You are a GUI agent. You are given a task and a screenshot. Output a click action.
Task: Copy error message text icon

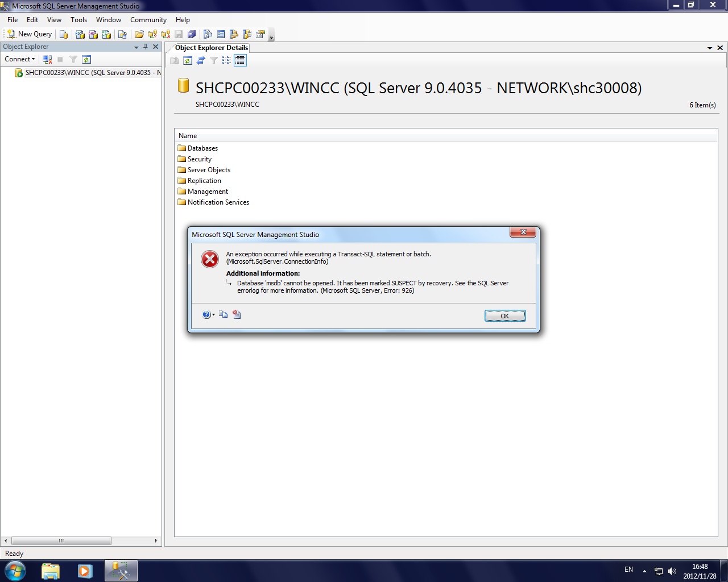(224, 314)
